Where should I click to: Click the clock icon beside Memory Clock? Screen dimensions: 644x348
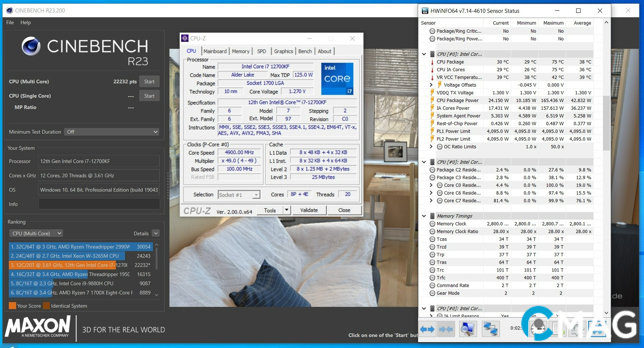(x=432, y=224)
